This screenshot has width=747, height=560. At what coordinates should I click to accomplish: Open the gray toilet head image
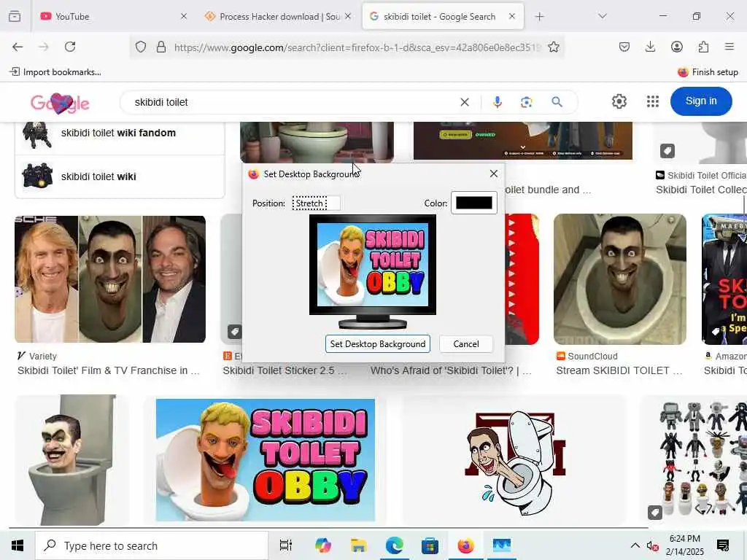pyautogui.click(x=72, y=460)
